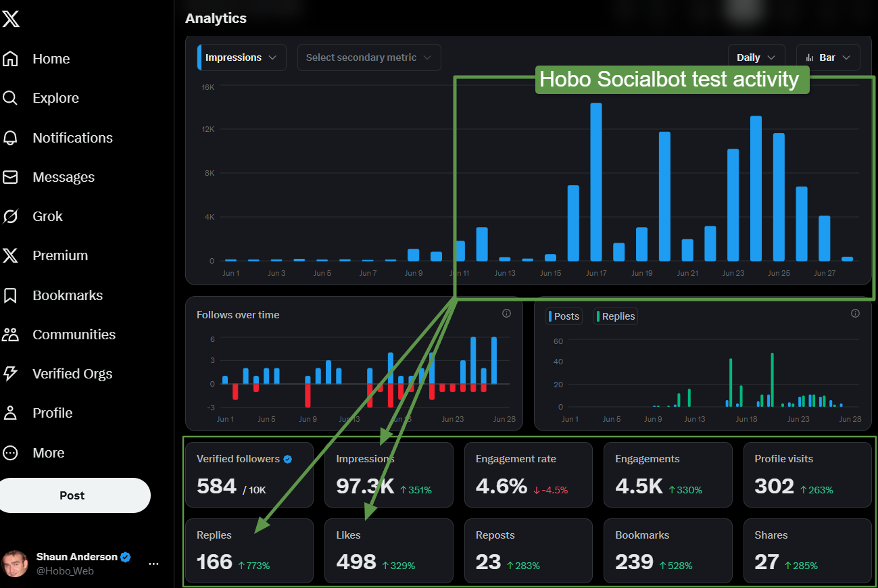This screenshot has height=588, width=878.
Task: Open the Grok icon
Action: coord(10,216)
